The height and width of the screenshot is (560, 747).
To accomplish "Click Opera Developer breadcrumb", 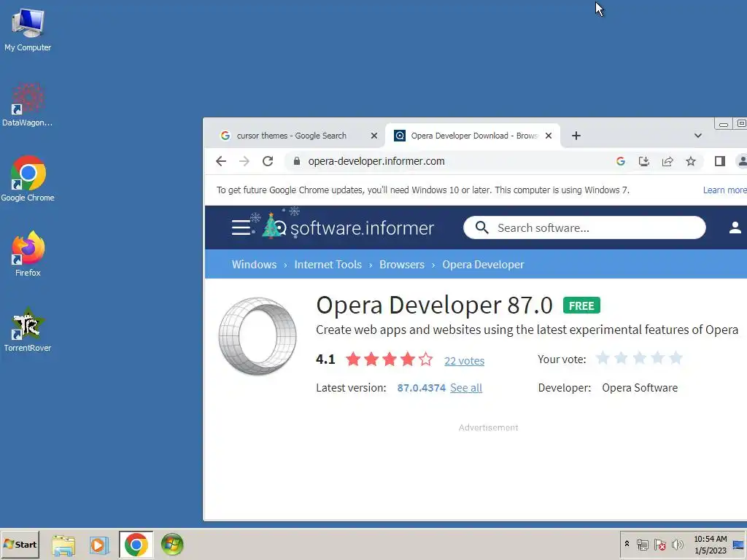I will [483, 265].
